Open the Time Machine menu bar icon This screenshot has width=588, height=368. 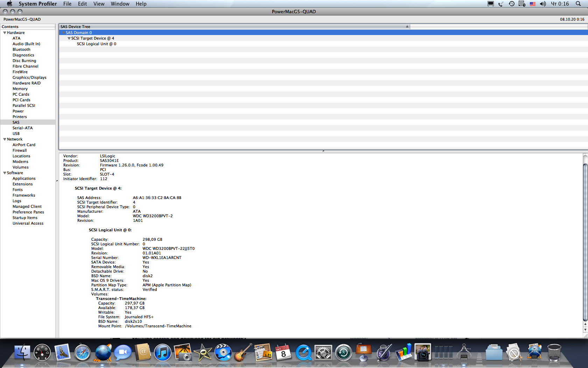tap(512, 4)
